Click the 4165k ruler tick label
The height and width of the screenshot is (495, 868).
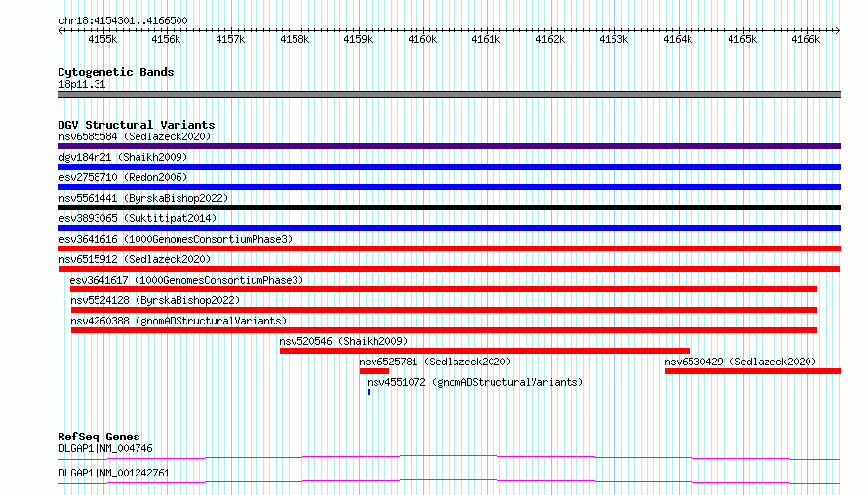click(742, 39)
